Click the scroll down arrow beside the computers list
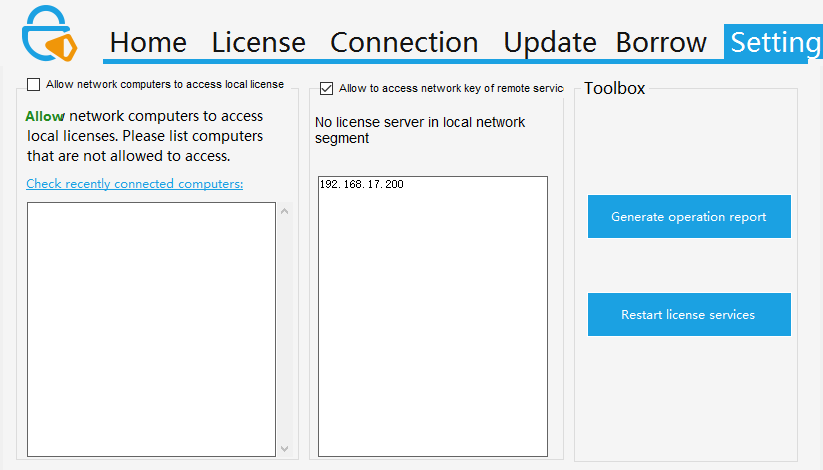 [284, 448]
